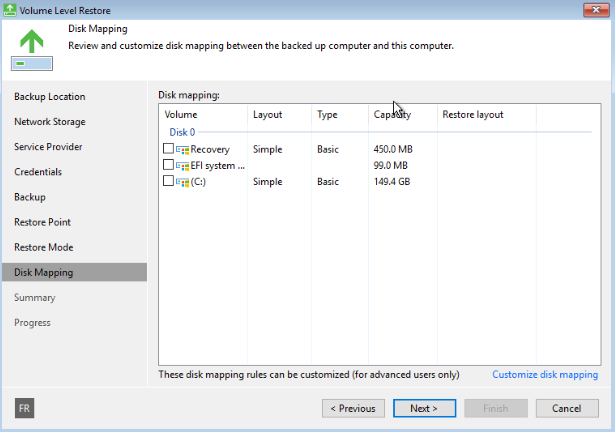615x432 pixels.
Task: Select the Disk Mapping step
Action: [x=75, y=272]
